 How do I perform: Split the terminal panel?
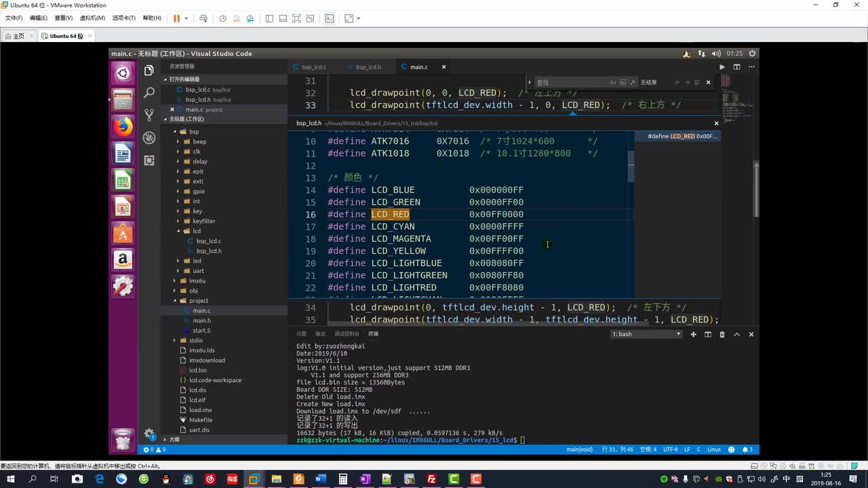(707, 334)
